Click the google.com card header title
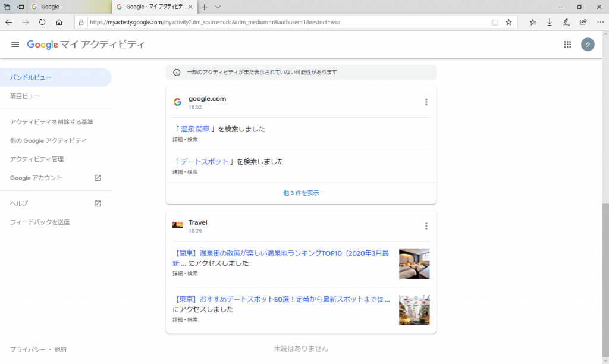609x364 pixels. point(207,99)
